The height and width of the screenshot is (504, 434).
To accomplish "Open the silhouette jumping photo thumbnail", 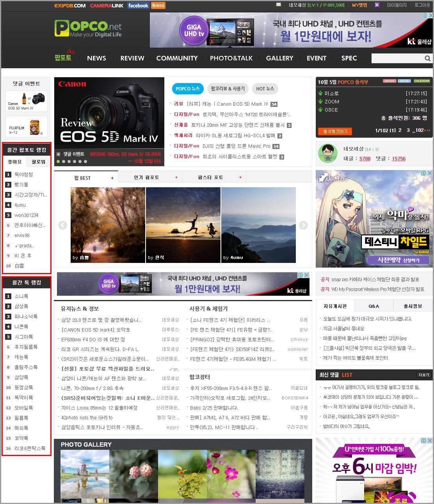I will 183,225.
